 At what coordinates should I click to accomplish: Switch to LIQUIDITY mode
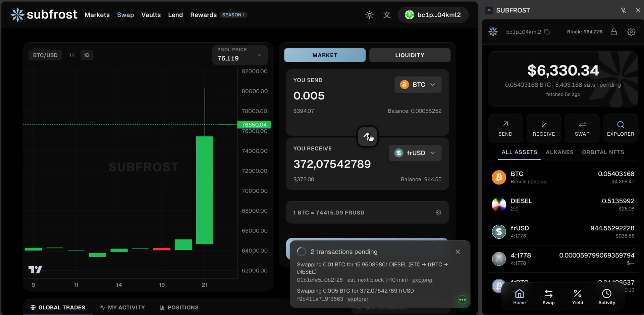tap(410, 55)
